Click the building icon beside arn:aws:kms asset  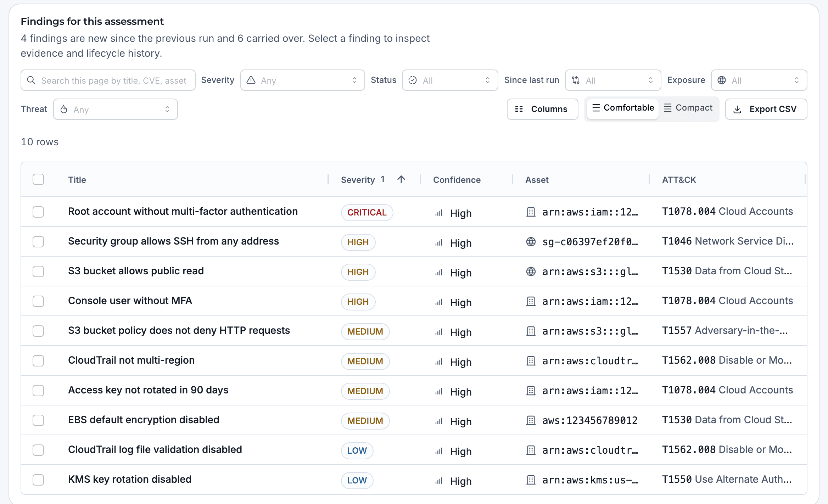[x=531, y=480]
